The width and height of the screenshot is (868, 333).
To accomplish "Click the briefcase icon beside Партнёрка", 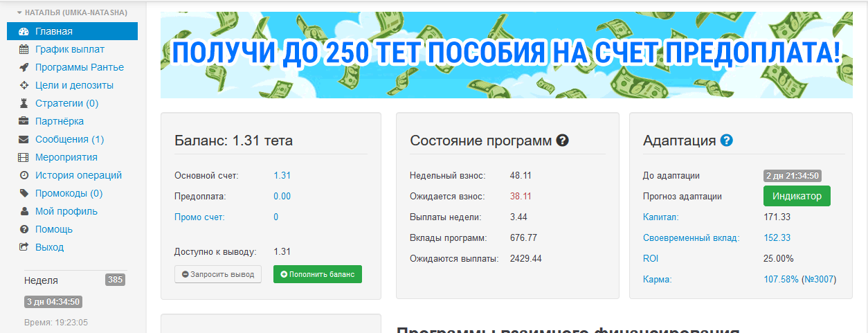I will coord(24,121).
